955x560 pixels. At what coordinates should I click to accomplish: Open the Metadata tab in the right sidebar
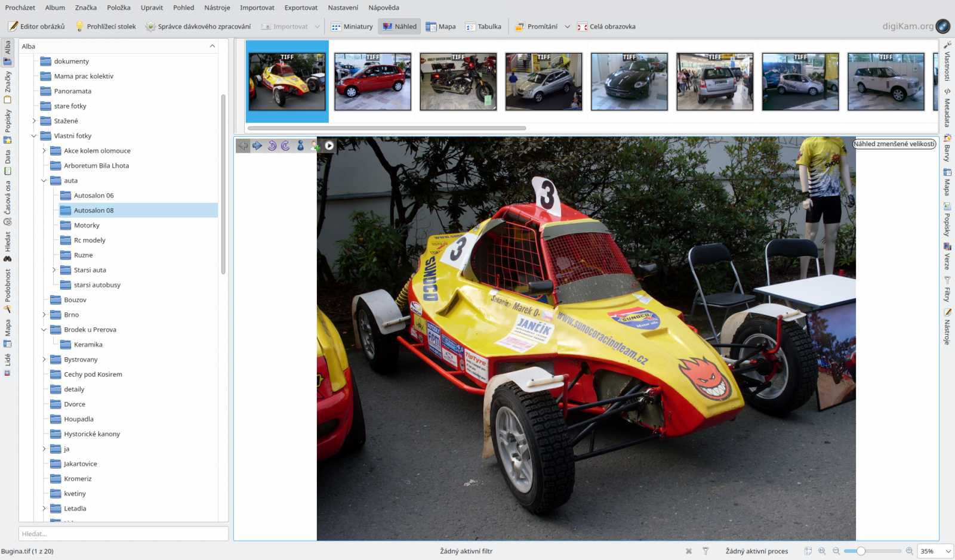click(x=947, y=108)
